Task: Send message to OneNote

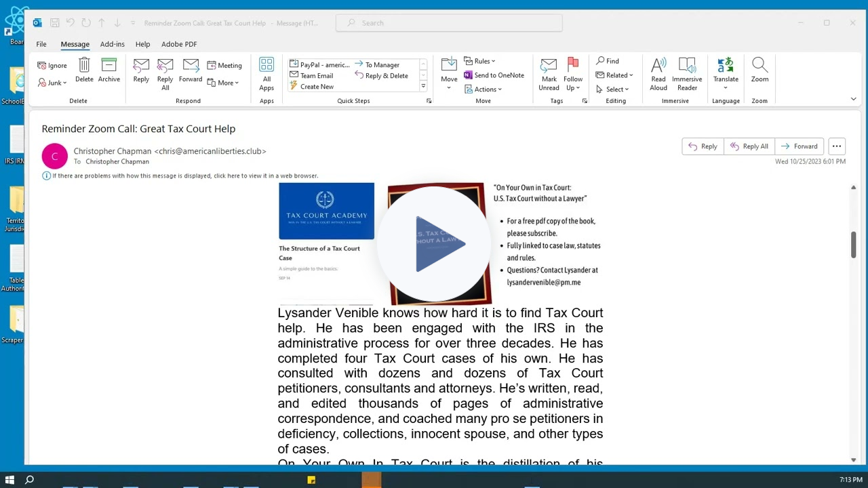Action: pos(494,75)
